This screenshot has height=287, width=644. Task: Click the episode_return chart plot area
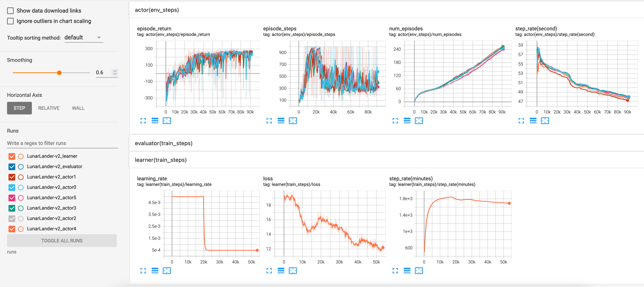coord(208,74)
